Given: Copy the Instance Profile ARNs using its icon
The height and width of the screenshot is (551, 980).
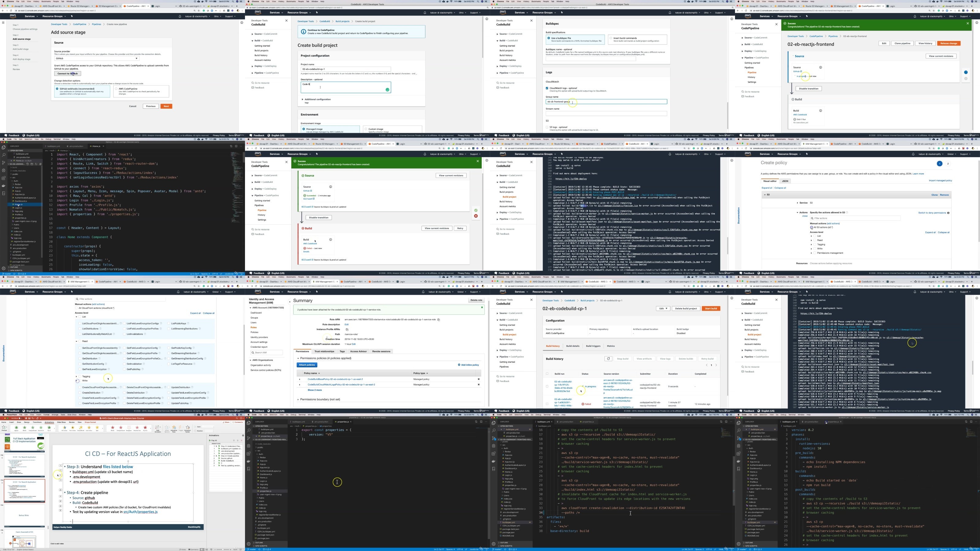Looking at the screenshot, I should click(347, 330).
